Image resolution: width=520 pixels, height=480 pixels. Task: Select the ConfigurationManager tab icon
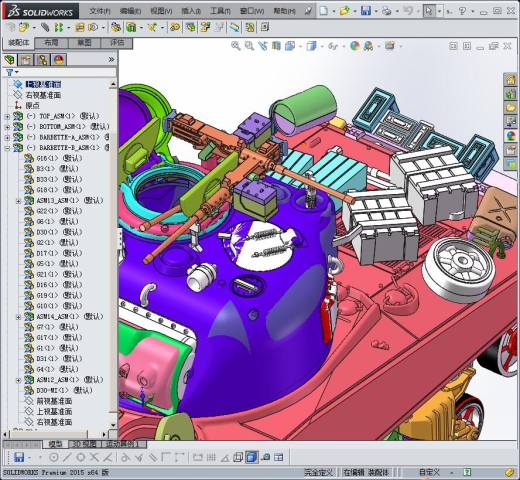click(42, 60)
